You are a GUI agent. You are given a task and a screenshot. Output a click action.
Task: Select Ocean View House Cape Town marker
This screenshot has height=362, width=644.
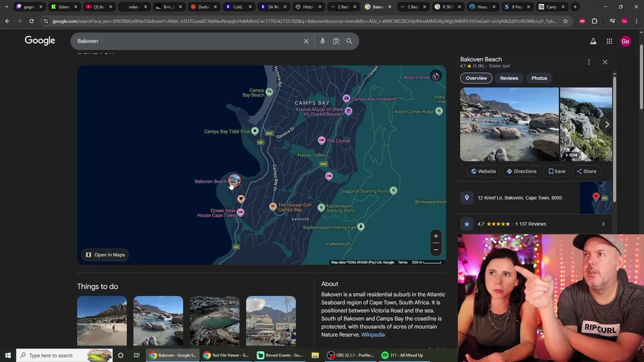pyautogui.click(x=240, y=212)
